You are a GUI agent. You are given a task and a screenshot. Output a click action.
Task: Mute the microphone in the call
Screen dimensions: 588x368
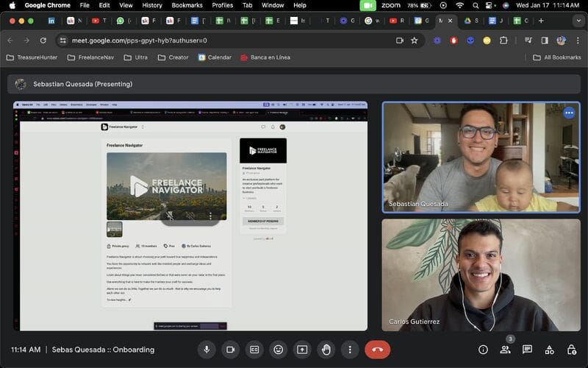tap(207, 350)
